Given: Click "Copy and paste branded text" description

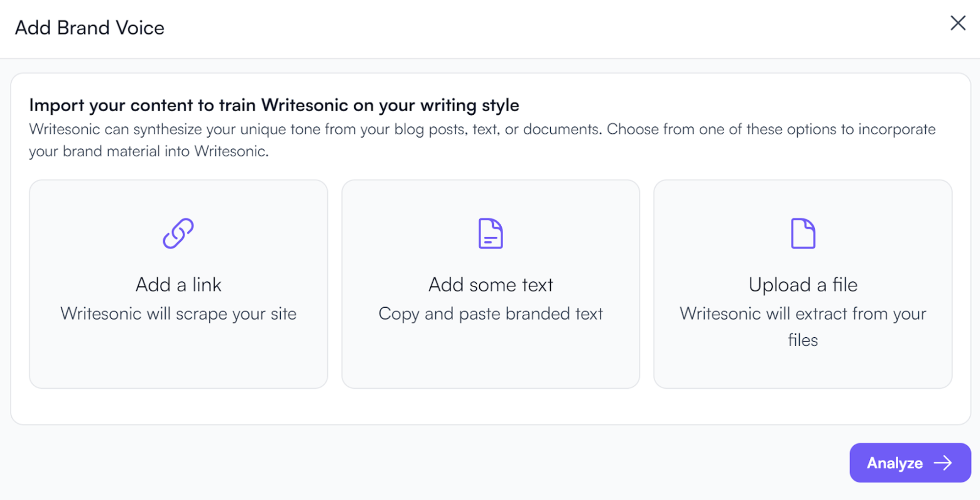Looking at the screenshot, I should [490, 314].
